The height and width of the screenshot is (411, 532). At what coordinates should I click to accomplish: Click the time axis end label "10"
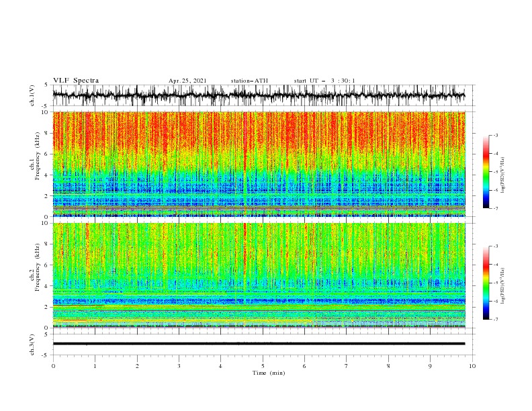472,366
